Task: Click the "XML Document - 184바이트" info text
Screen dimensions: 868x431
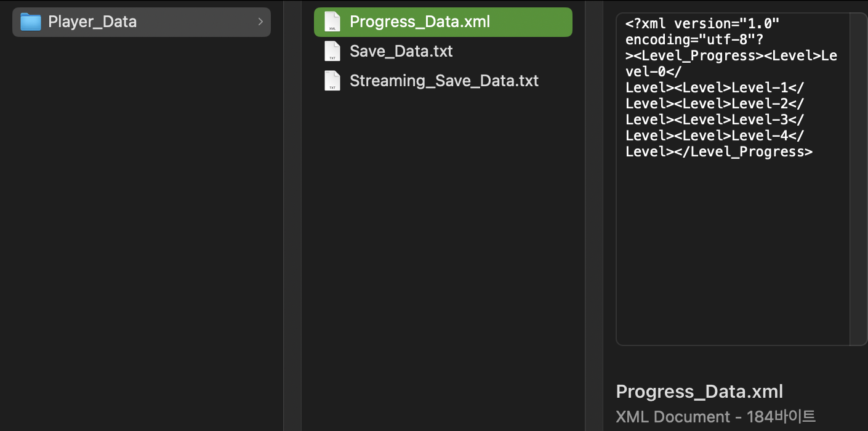Action: tap(715, 416)
